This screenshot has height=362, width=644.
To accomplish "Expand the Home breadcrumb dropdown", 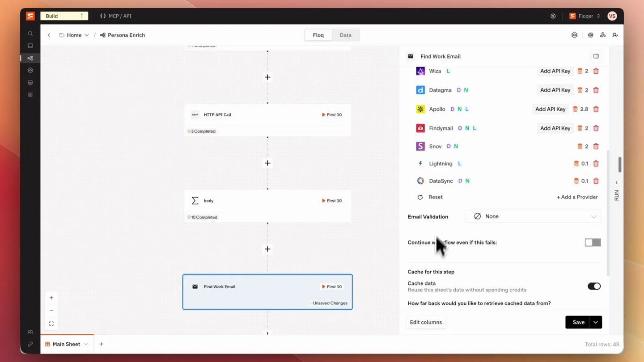I will coord(86,35).
